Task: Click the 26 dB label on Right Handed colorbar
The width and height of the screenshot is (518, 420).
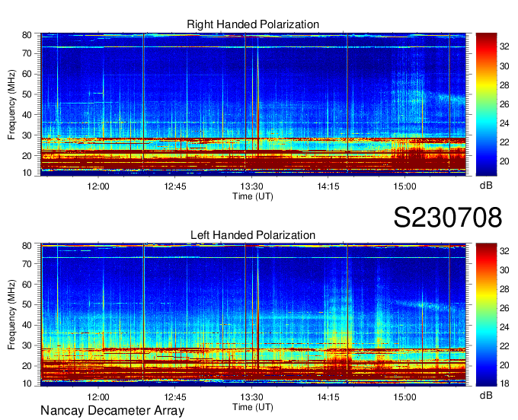Action: point(504,104)
